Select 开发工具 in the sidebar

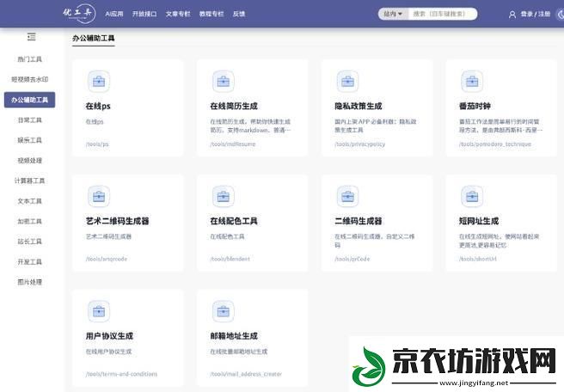[29, 262]
